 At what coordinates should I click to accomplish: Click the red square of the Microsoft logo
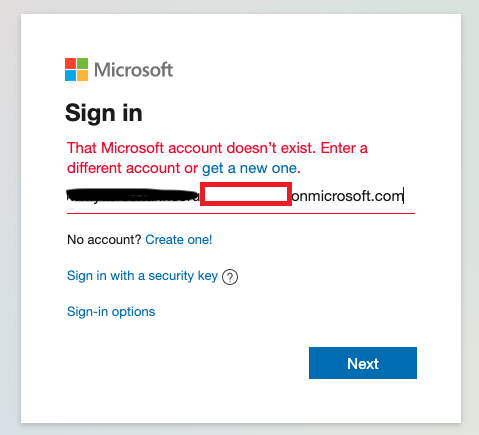pos(70,63)
